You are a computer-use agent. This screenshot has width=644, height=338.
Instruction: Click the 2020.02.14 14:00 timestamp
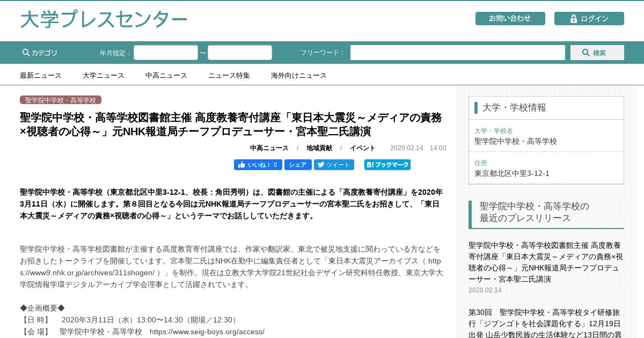click(x=418, y=148)
